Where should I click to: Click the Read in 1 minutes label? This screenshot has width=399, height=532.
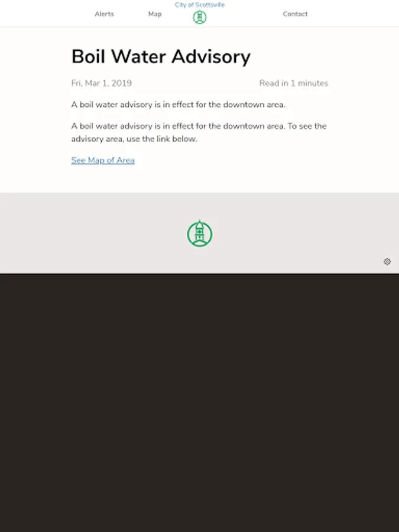coord(294,83)
